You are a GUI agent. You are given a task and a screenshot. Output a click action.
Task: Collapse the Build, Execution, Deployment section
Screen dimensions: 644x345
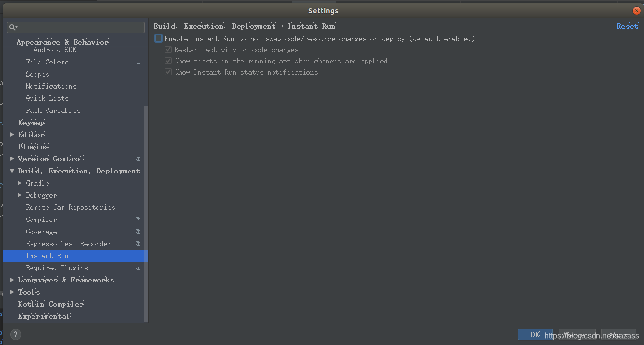coord(12,171)
